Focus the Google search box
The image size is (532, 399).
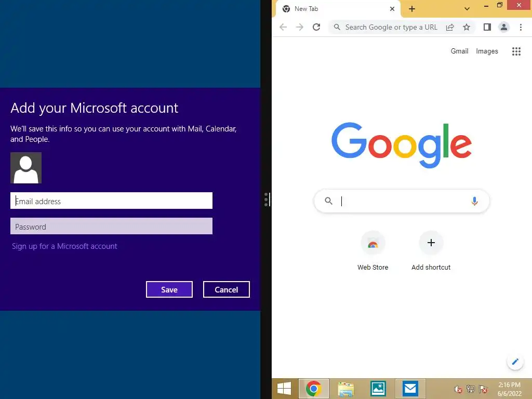(x=402, y=201)
